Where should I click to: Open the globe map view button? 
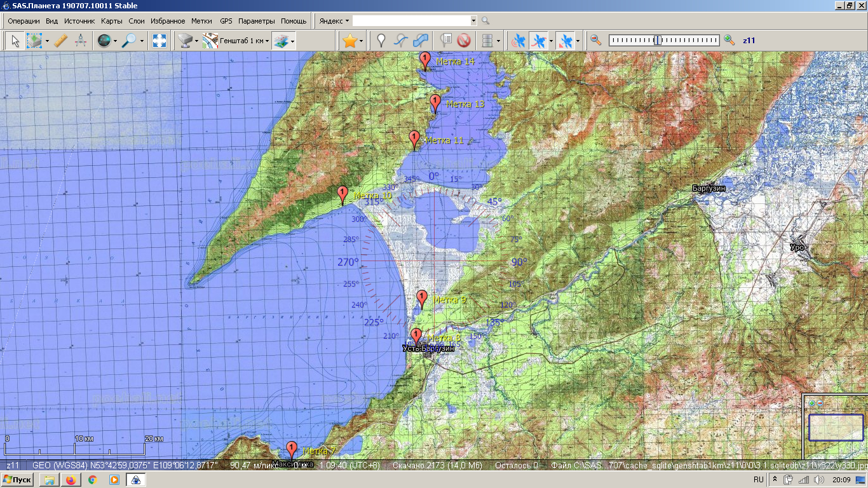(x=104, y=41)
